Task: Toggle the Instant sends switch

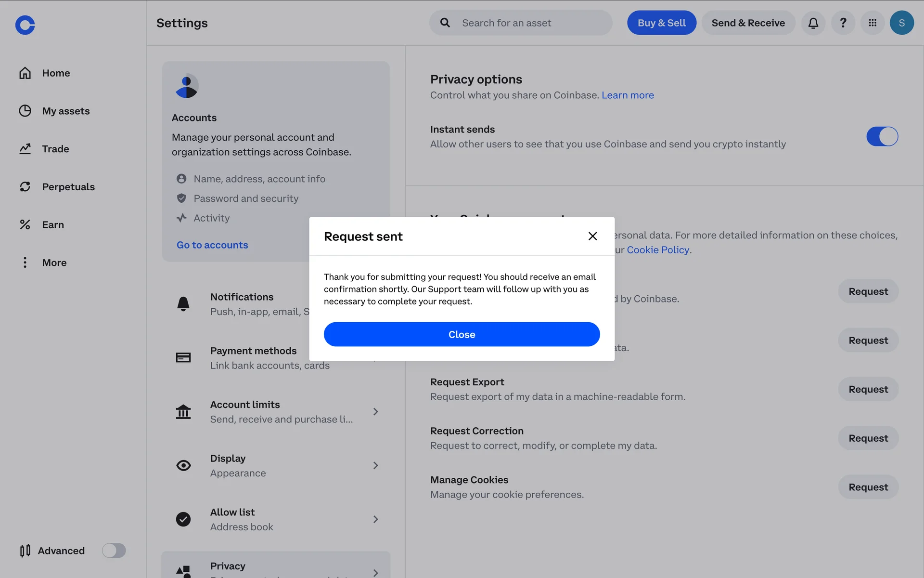Action: [x=882, y=136]
